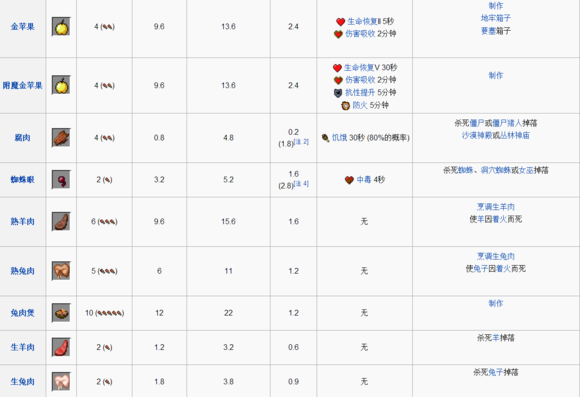Select the 4.8 value in 腐肉 row

coord(228,138)
